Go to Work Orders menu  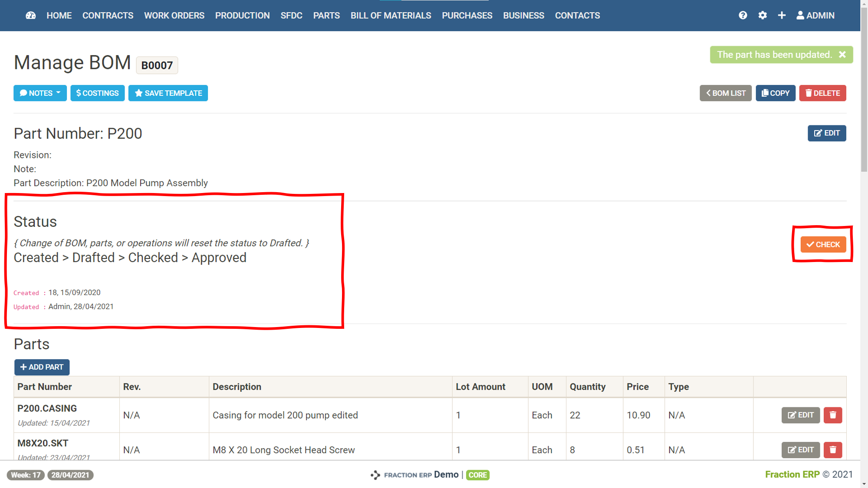click(174, 16)
